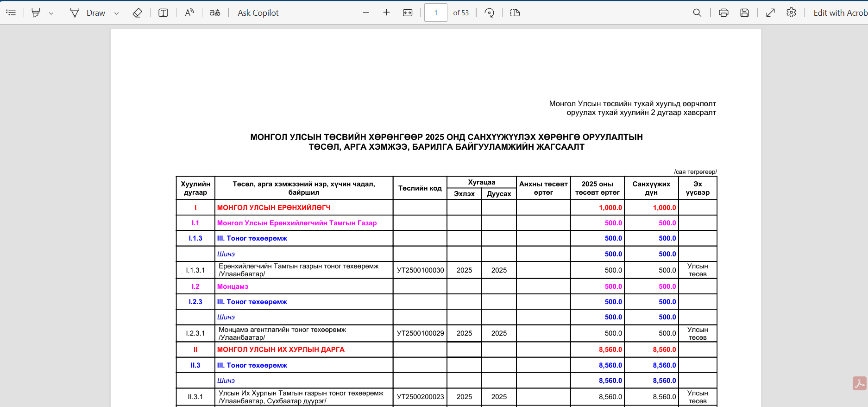Select the Erase tool
The image size is (868, 407).
[137, 13]
